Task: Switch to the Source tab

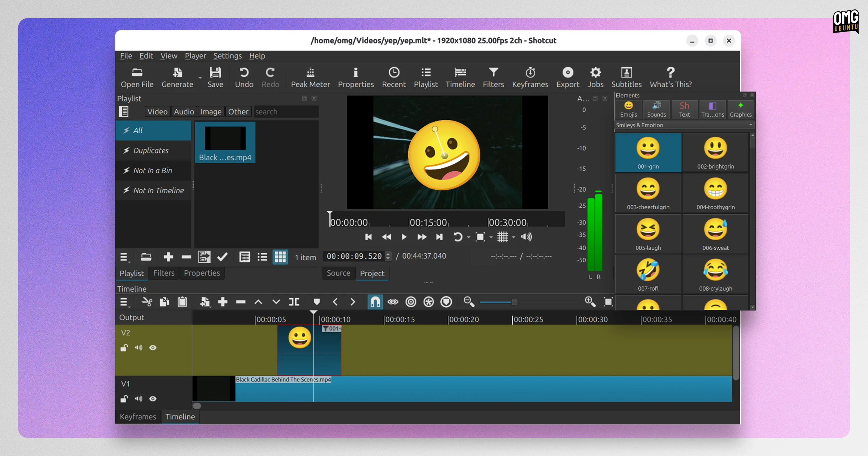Action: [338, 273]
